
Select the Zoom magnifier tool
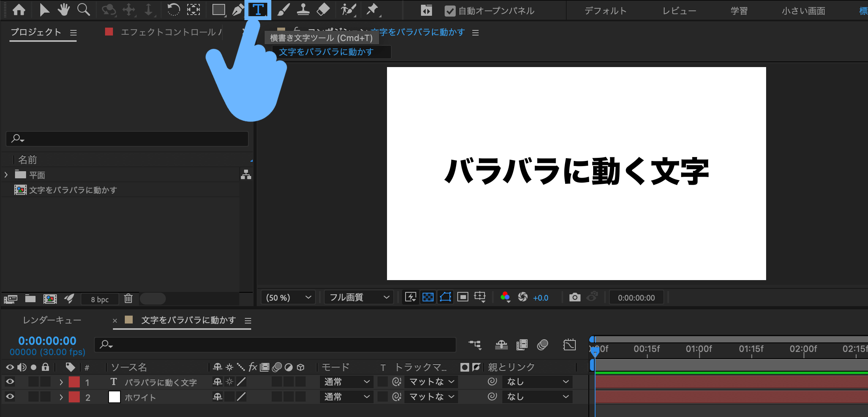pyautogui.click(x=83, y=10)
